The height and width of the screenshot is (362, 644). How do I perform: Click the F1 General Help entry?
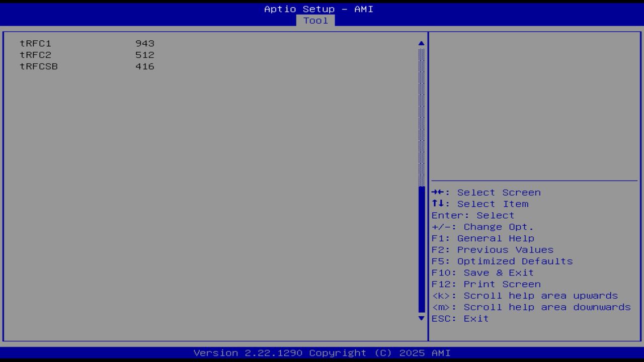[484, 238]
